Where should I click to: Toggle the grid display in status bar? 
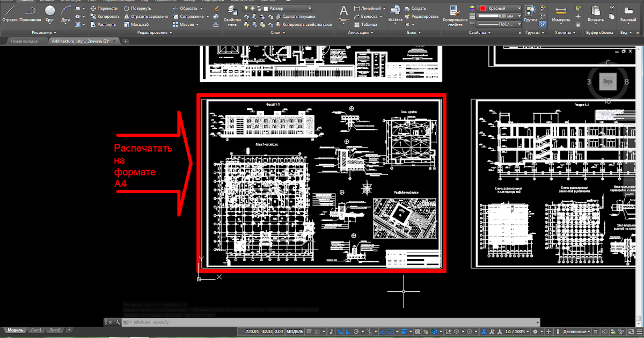(310, 332)
